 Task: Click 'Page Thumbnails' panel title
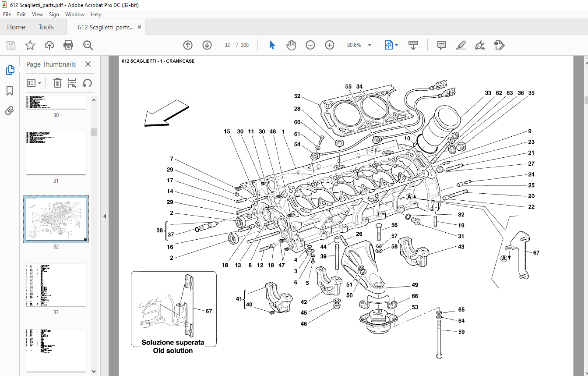[x=51, y=64]
